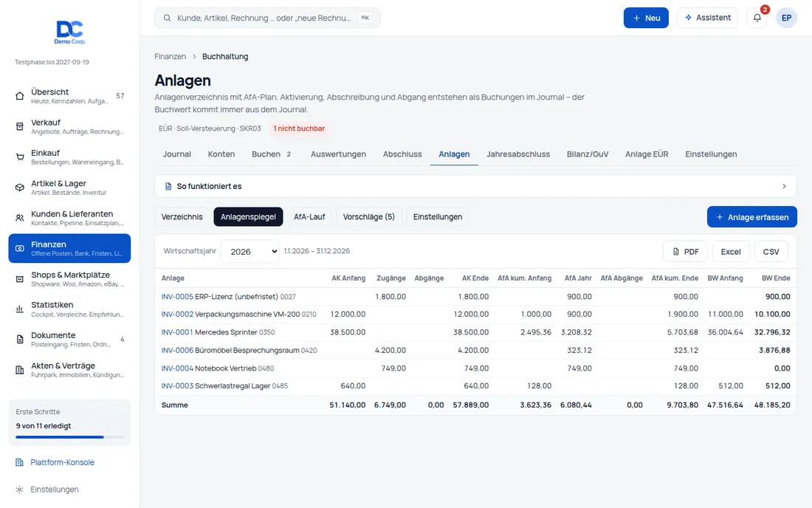The height and width of the screenshot is (508, 812).
Task: Switch to the Konten tab
Action: [x=221, y=154]
